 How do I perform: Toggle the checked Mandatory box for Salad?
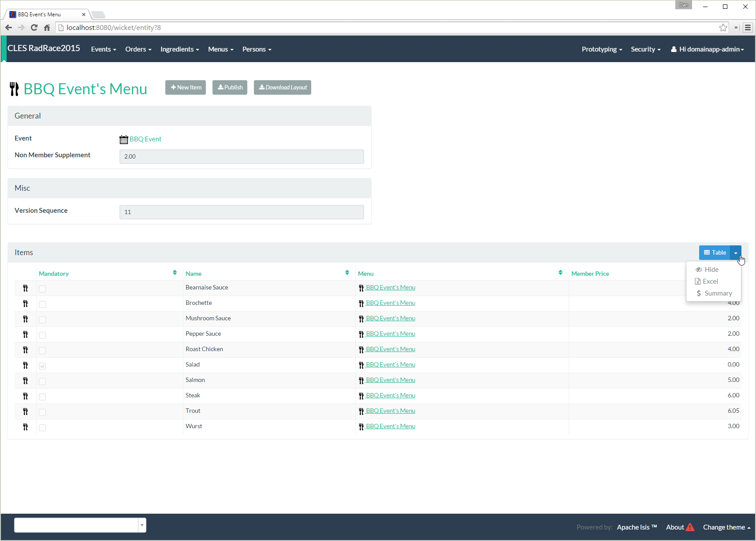[42, 366]
